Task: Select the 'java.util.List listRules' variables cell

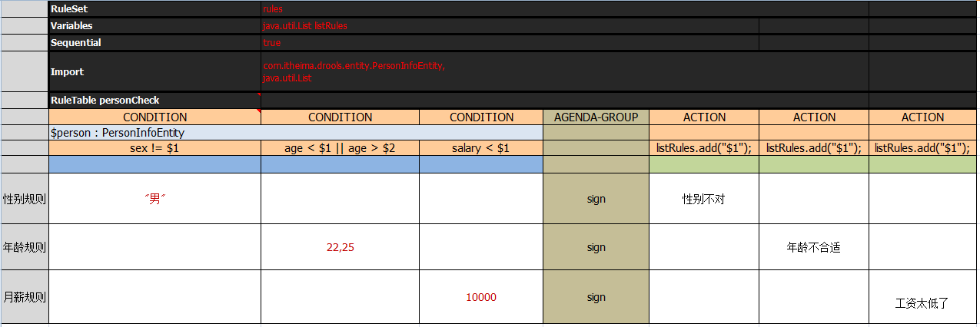Action: 510,25
